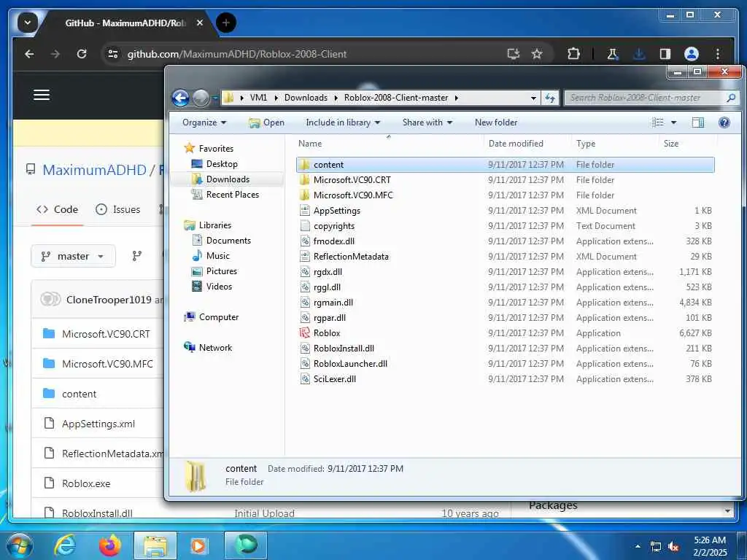Open Chrome three-dot menu
Viewport: 747px width, 560px height.
click(718, 54)
